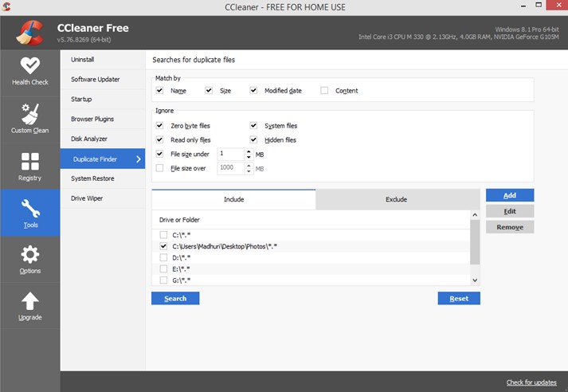This screenshot has width=568, height=392.
Task: Increase File size under value
Action: 249,151
